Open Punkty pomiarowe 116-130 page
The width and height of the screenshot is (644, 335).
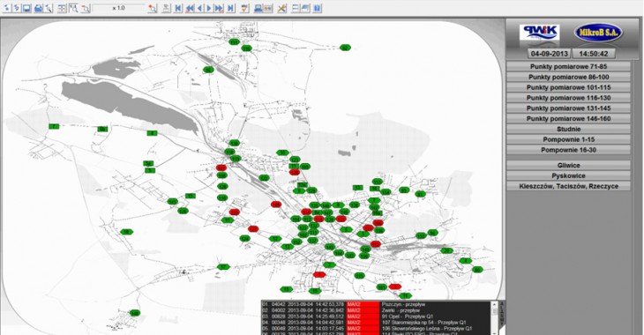(568, 98)
